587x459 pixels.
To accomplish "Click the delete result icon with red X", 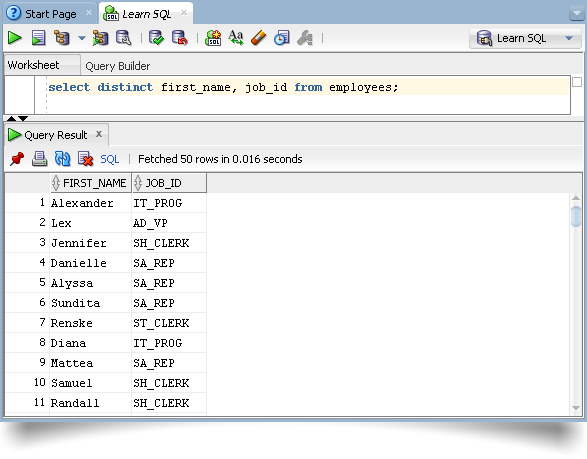I will (85, 159).
